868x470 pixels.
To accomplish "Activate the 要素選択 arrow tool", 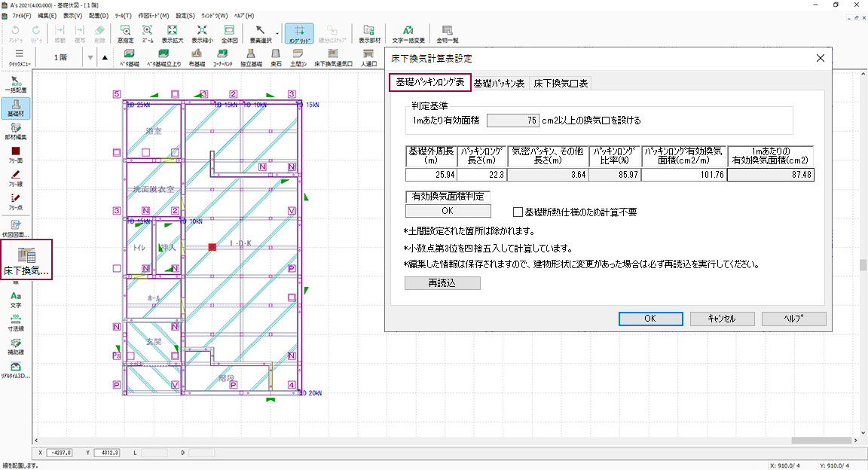I will click(x=260, y=33).
